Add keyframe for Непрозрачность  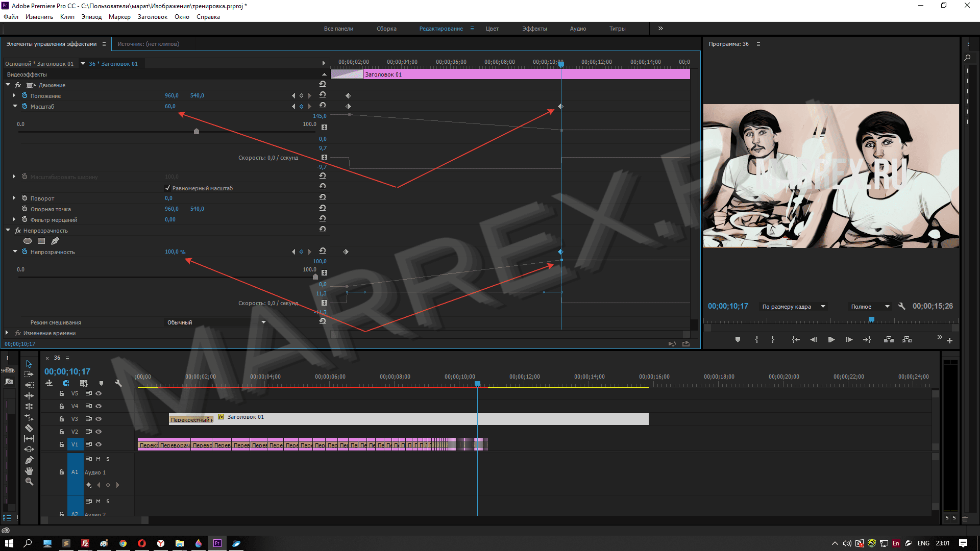[x=301, y=252]
